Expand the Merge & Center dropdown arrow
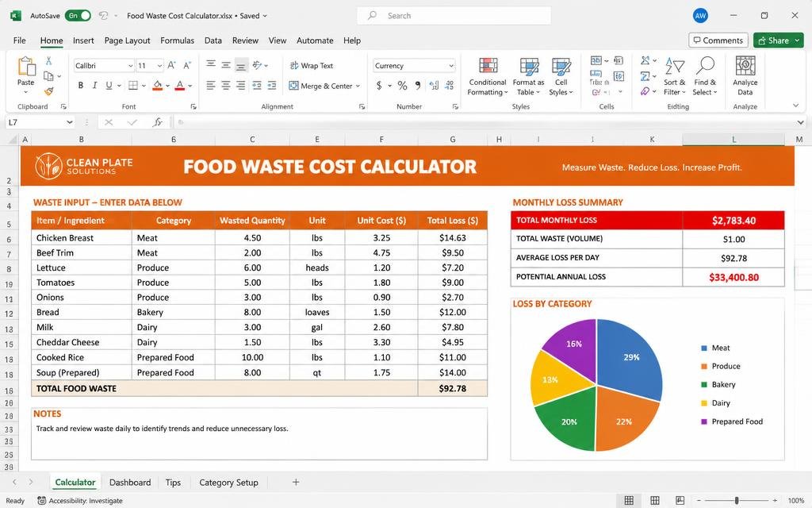Viewport: 812px width, 508px height. pos(358,86)
